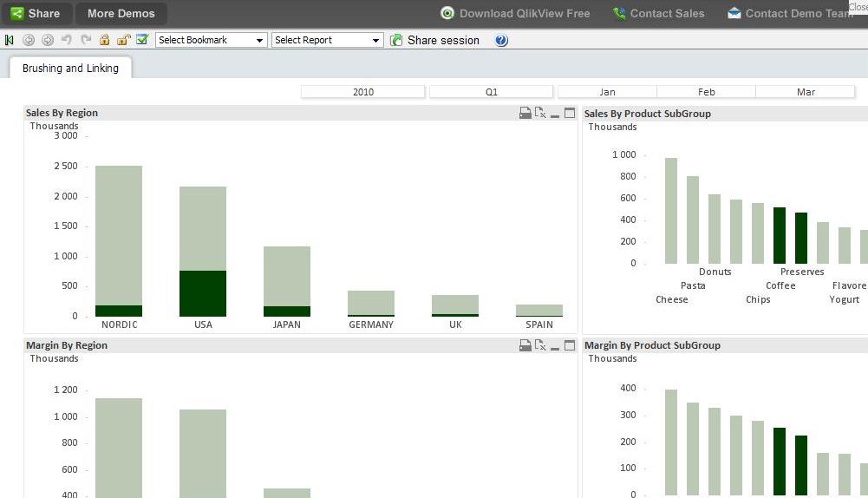
Task: Select the Feb month item
Action: click(x=706, y=92)
